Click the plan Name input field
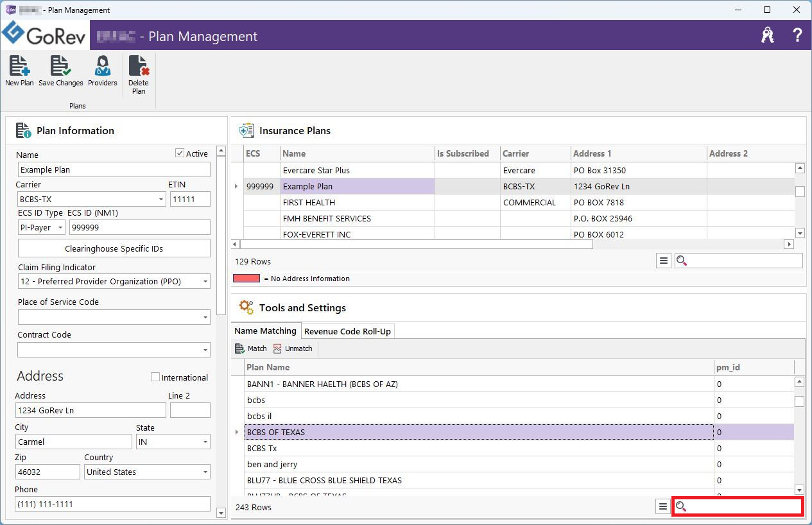The image size is (812, 525). [x=114, y=169]
